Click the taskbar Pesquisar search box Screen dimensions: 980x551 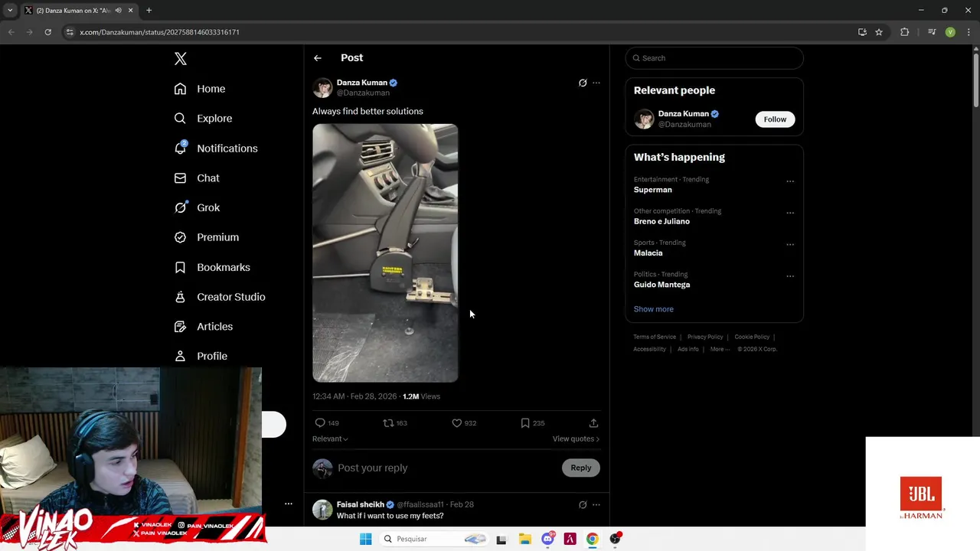(x=434, y=539)
